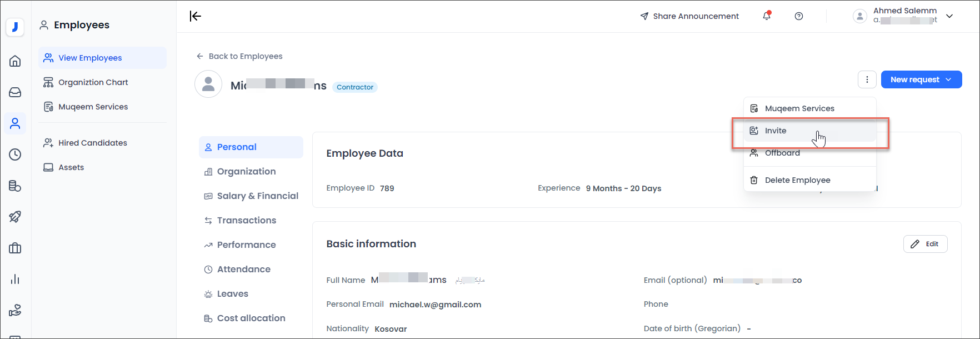This screenshot has width=980, height=339.
Task: Click Edit button for Basic information
Action: [925, 244]
